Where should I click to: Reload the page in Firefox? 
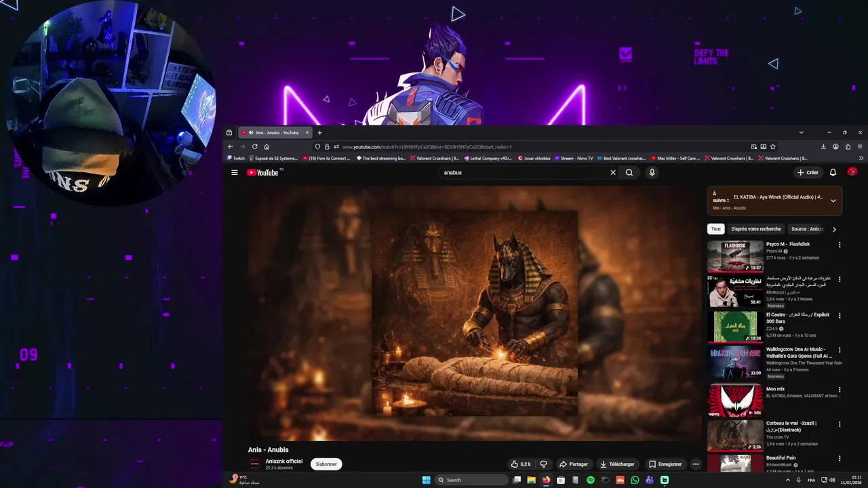tap(254, 146)
